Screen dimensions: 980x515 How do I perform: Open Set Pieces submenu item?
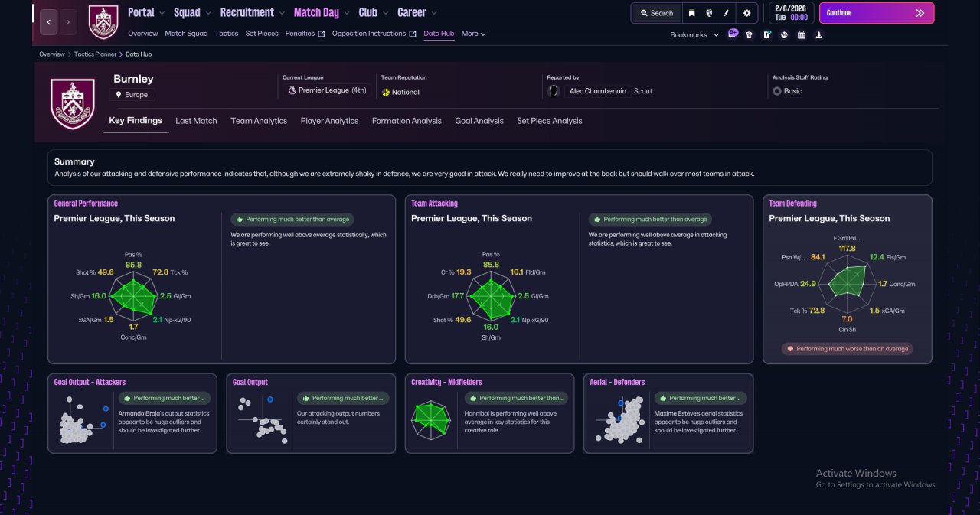coord(262,34)
